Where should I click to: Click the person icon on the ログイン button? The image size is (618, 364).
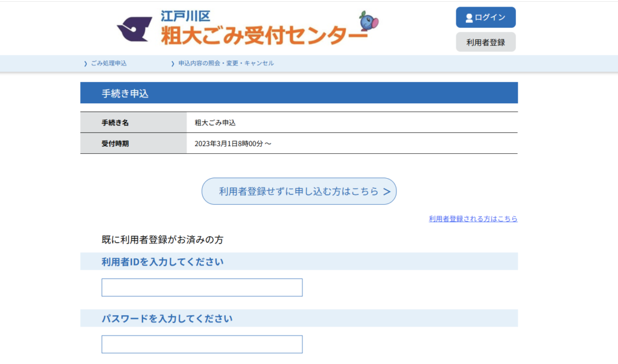pyautogui.click(x=469, y=18)
